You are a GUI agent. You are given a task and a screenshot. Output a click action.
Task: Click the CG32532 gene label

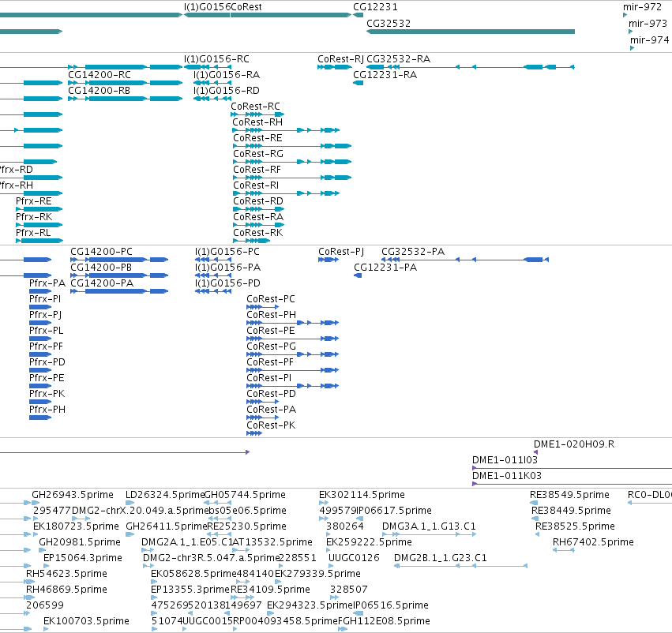click(x=389, y=24)
